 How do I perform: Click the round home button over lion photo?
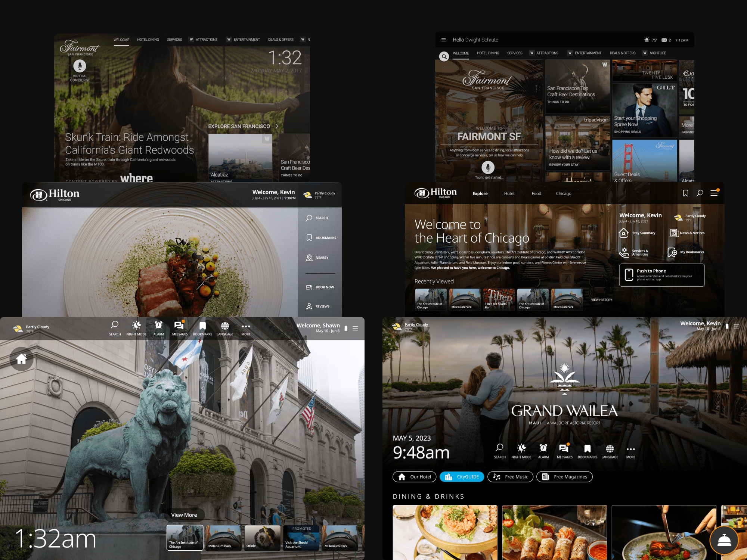[x=21, y=359]
